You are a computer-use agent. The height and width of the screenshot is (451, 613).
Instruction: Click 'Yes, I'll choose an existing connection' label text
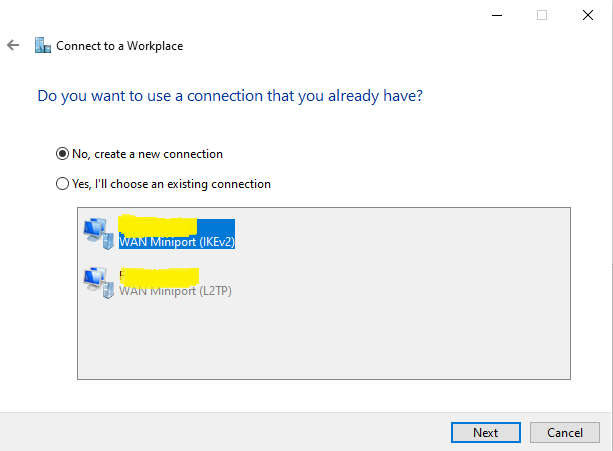171,184
